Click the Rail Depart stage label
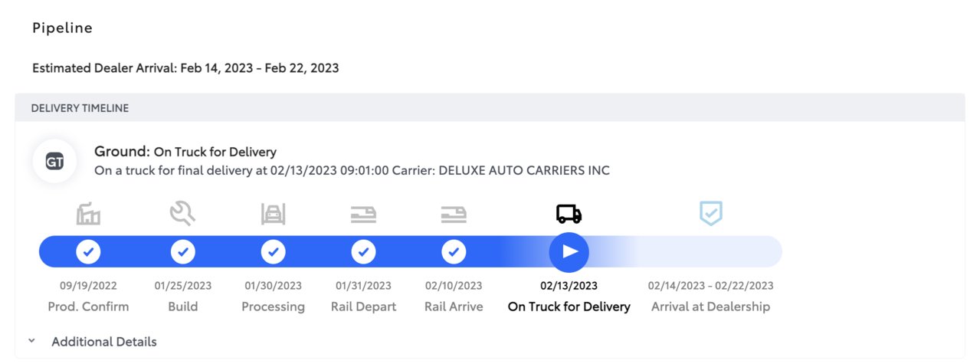 click(364, 307)
